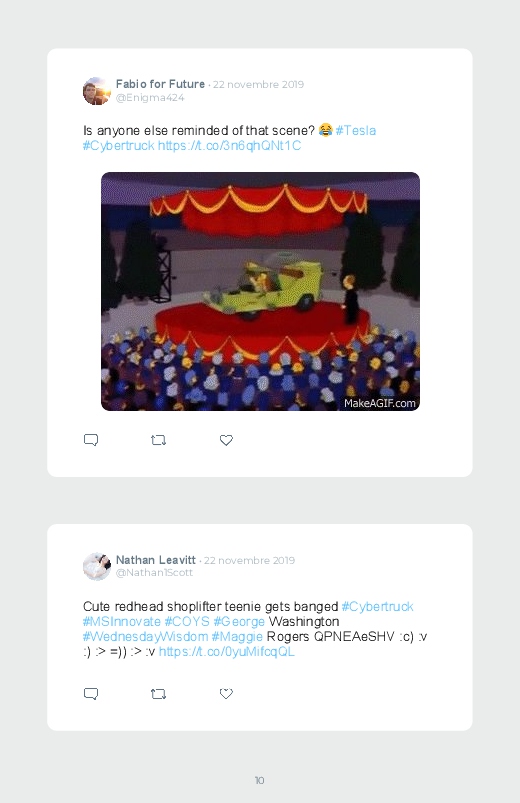Click reply icon on Nathan Leavitt's tweet
Image resolution: width=520 pixels, height=803 pixels.
(x=91, y=694)
